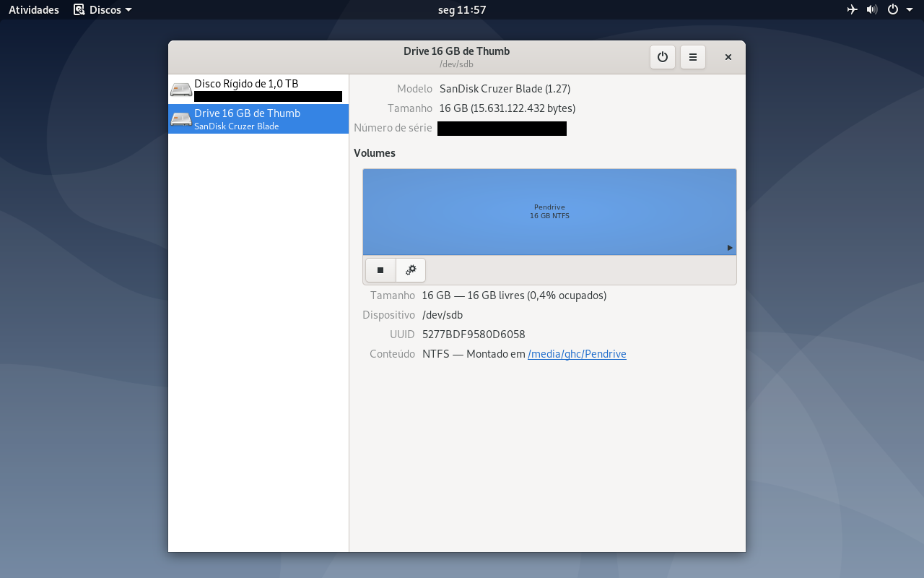
Task: Open the system power menu icon
Action: pyautogui.click(x=893, y=9)
